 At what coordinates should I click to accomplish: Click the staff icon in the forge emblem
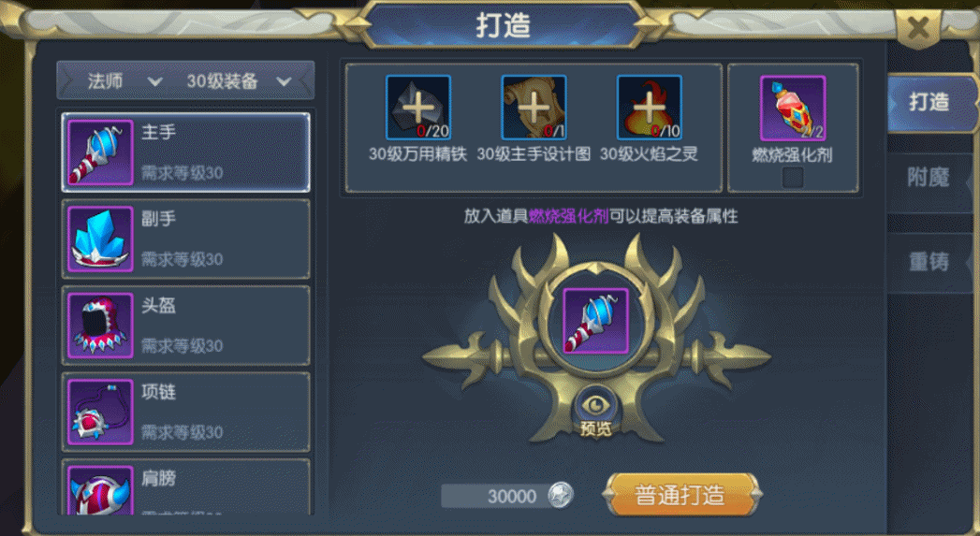595,321
